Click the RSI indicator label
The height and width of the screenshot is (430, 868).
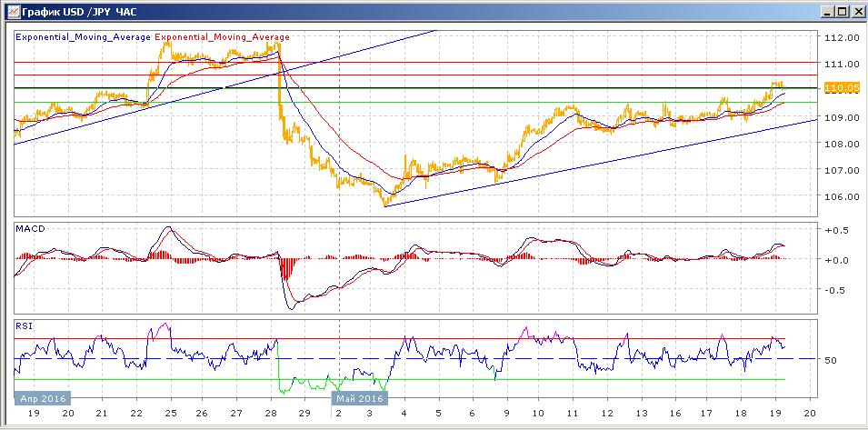click(x=25, y=326)
